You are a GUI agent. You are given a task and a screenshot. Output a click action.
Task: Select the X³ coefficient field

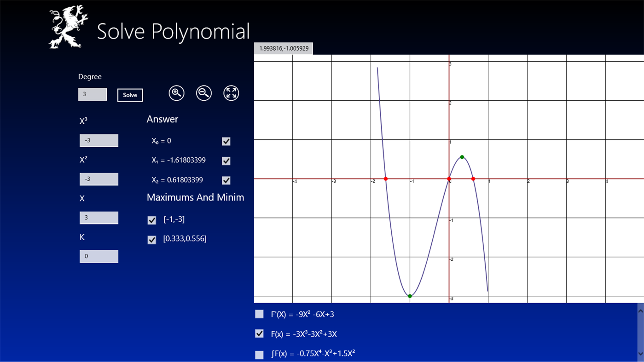click(x=99, y=140)
